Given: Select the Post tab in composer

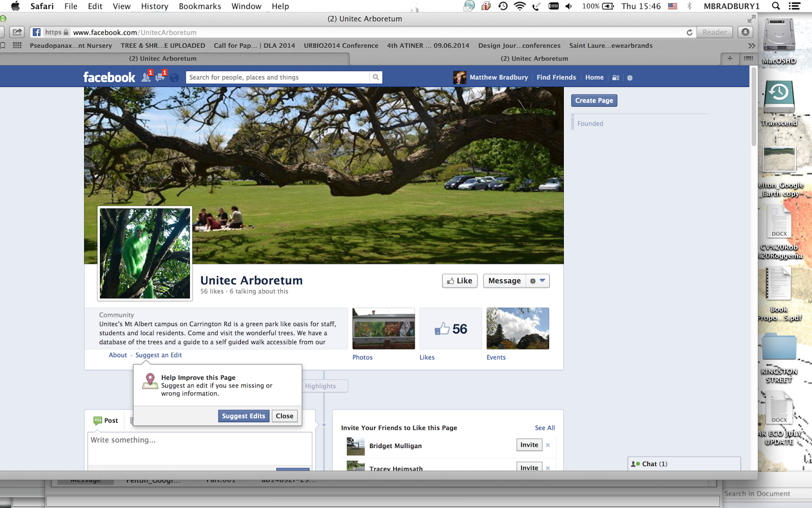Looking at the screenshot, I should pos(106,421).
